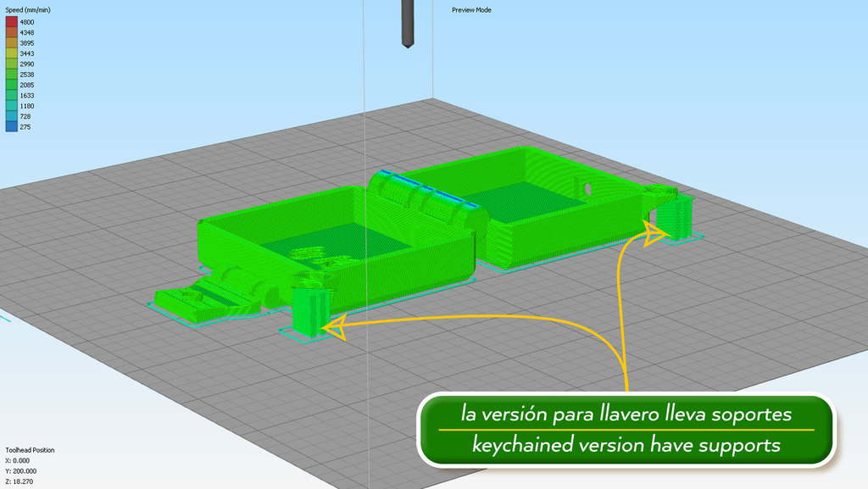This screenshot has width=868, height=489.
Task: Click the 3443 yellow legend swatch
Action: coord(12,53)
